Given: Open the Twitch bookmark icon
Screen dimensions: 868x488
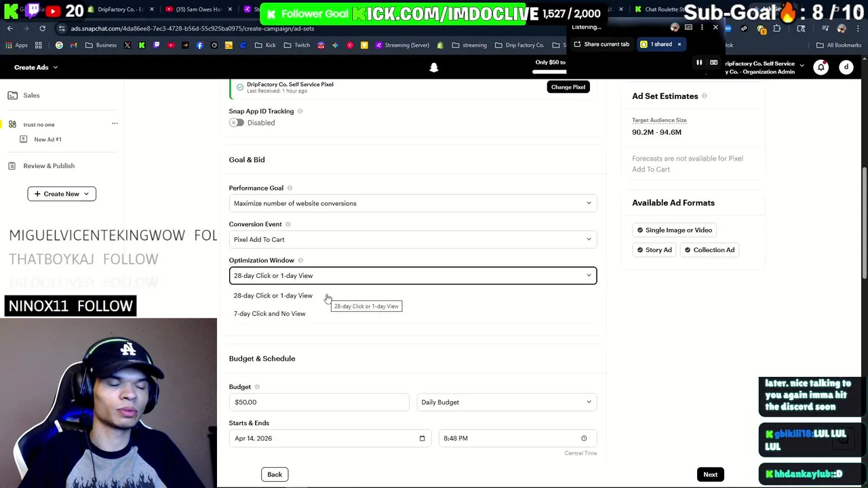Looking at the screenshot, I should coord(156,45).
